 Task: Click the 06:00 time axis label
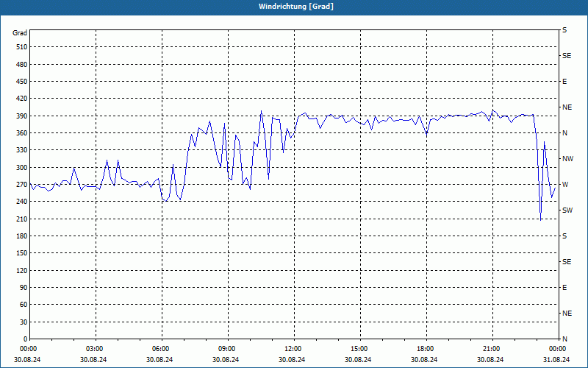(159, 349)
